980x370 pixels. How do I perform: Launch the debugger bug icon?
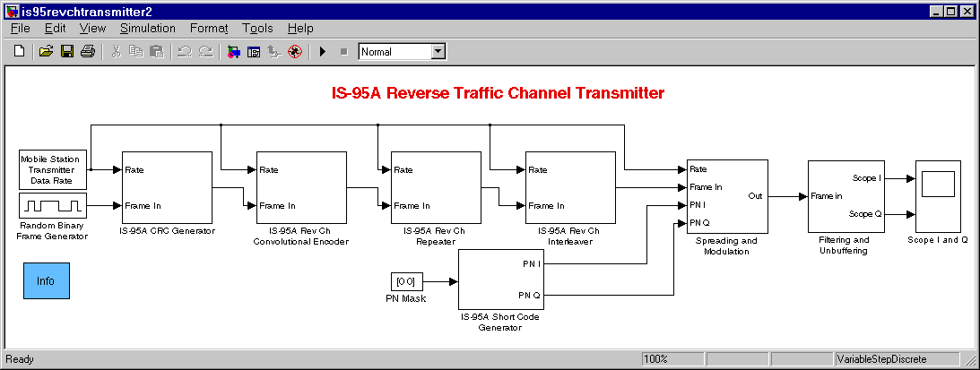tap(295, 51)
